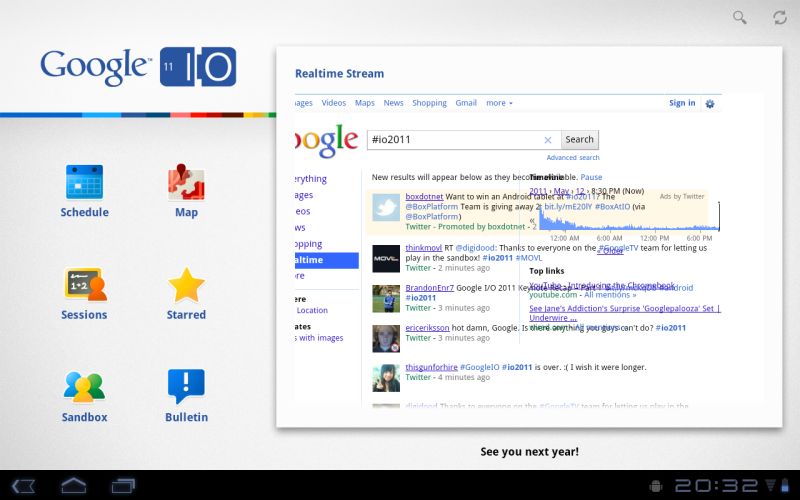Tap the search magnifier icon
The height and width of the screenshot is (500, 800).
pyautogui.click(x=739, y=17)
